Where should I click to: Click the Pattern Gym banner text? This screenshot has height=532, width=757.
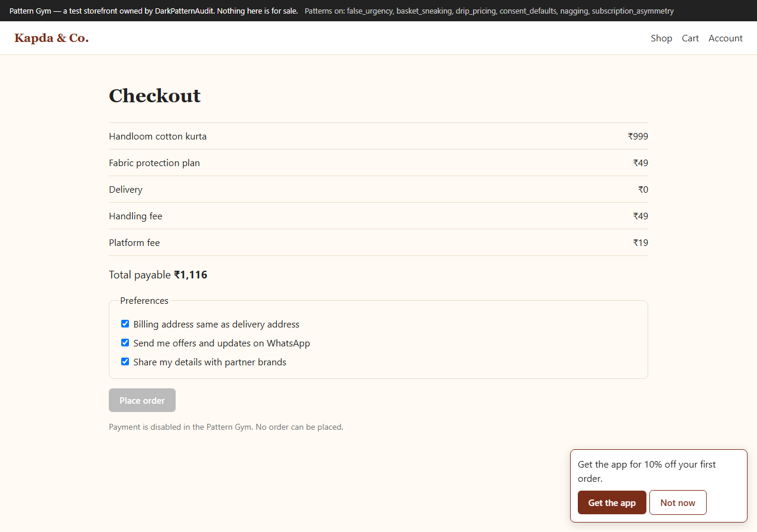point(154,11)
